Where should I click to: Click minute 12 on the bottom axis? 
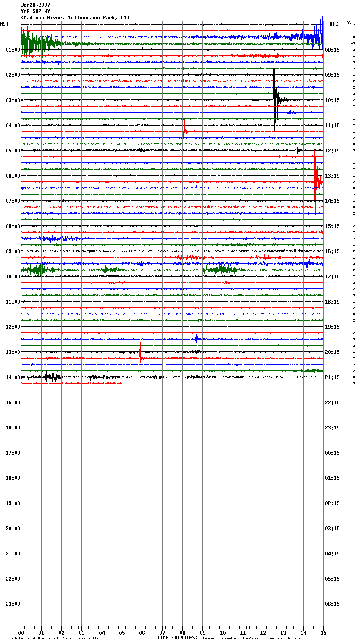coord(263,633)
